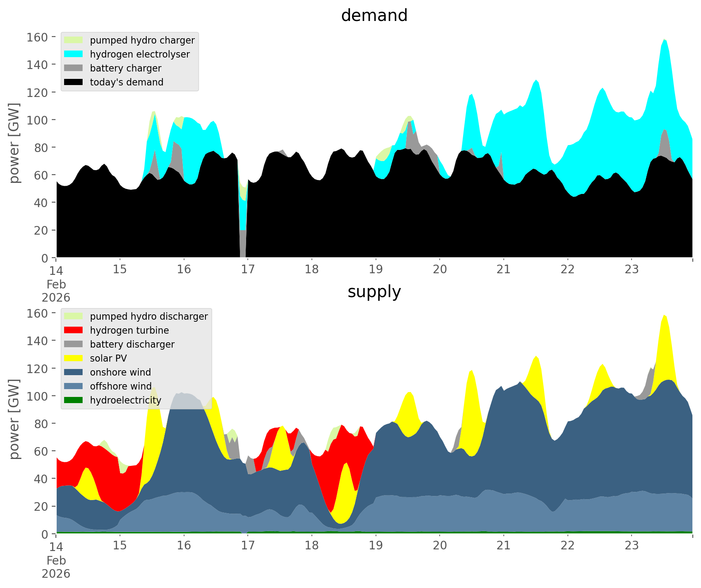Click the 'Feb 2026' label under demand chart

tap(56, 291)
